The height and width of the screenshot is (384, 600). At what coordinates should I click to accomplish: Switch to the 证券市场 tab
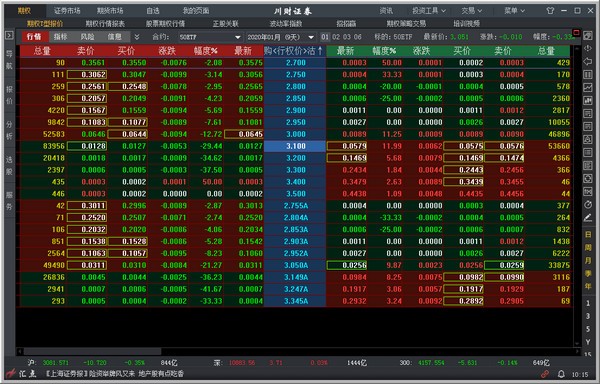pyautogui.click(x=67, y=11)
